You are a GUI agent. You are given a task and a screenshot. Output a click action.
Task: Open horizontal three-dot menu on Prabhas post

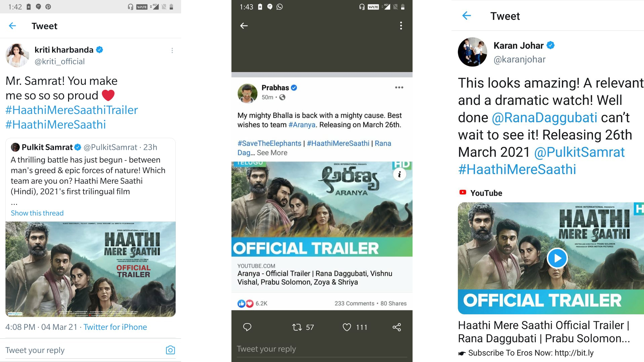click(399, 87)
